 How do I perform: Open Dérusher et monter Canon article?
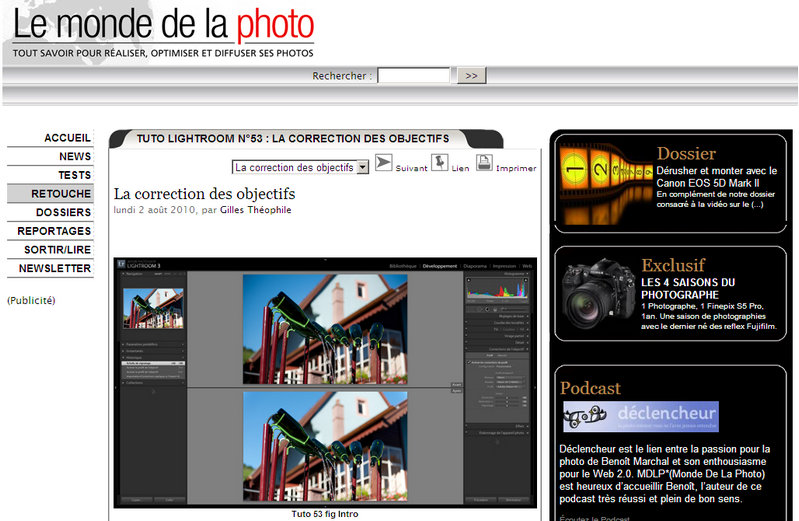[716, 177]
